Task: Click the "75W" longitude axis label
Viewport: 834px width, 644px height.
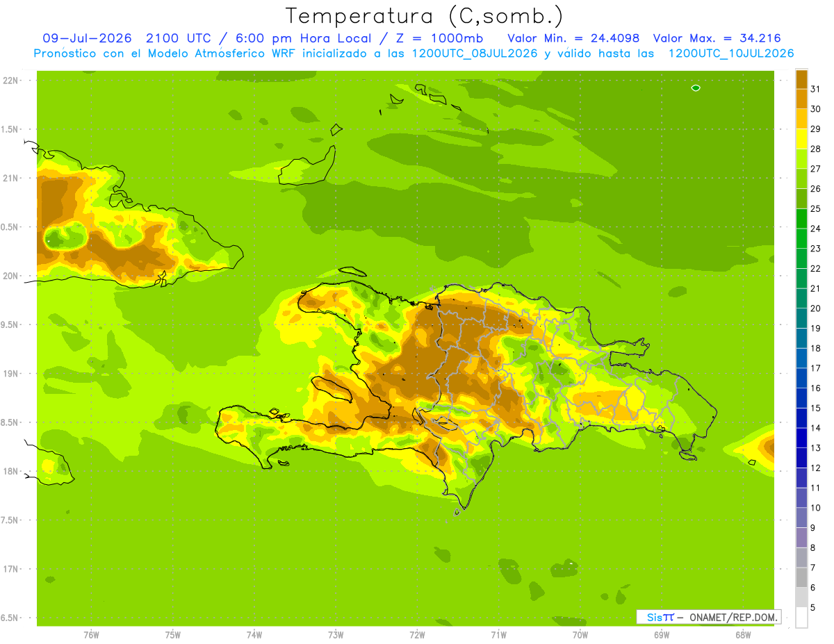Action: 173,635
